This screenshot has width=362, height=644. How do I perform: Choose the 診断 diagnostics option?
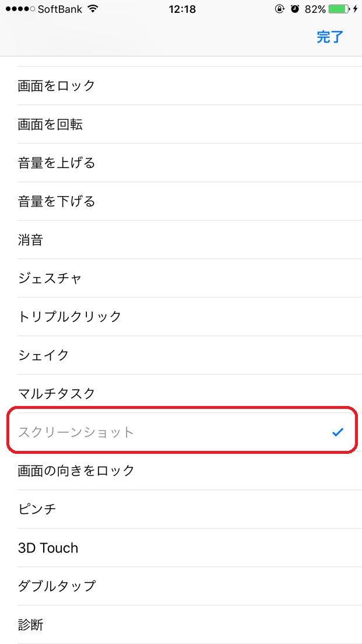click(181, 625)
